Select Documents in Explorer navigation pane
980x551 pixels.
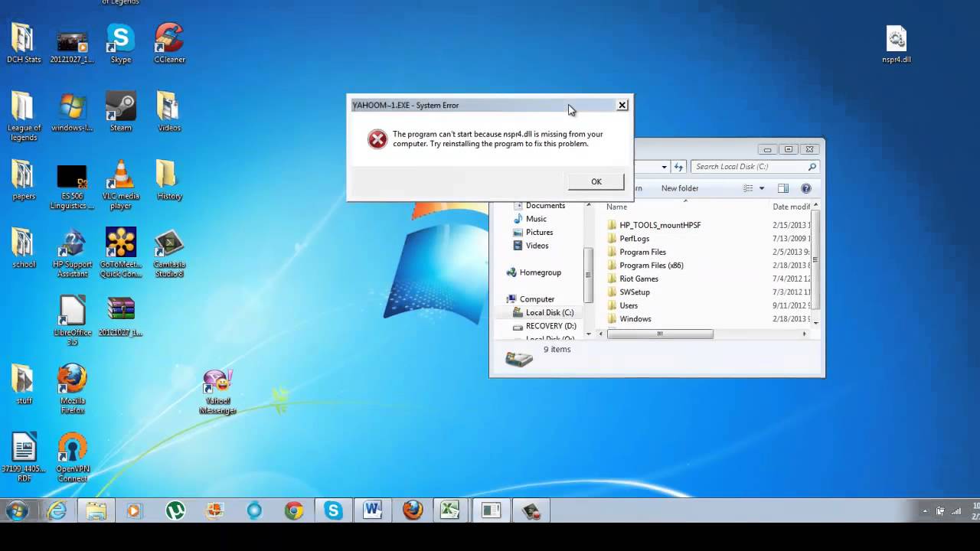545,205
